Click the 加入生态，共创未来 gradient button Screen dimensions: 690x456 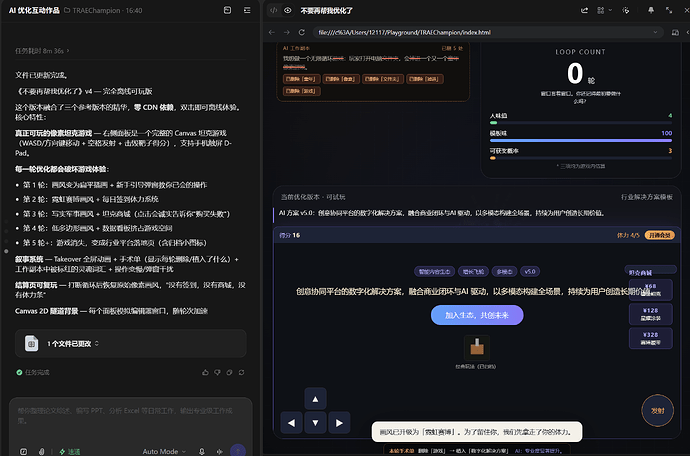coord(477,315)
